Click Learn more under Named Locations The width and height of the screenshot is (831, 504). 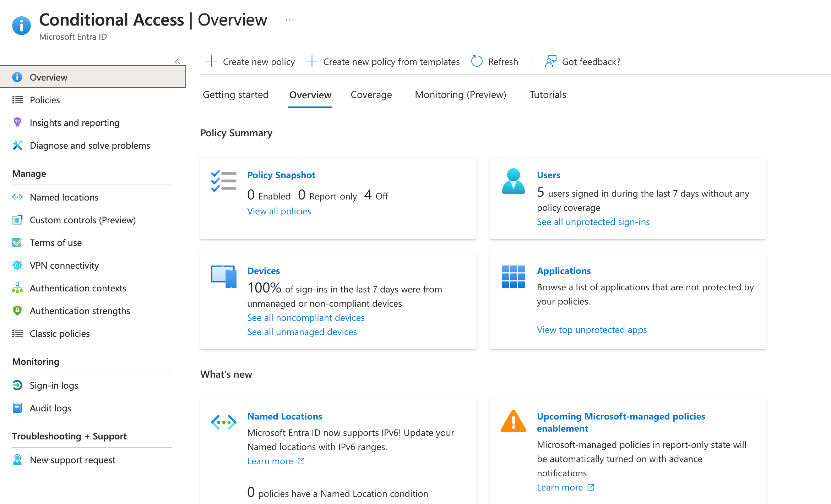click(x=276, y=461)
